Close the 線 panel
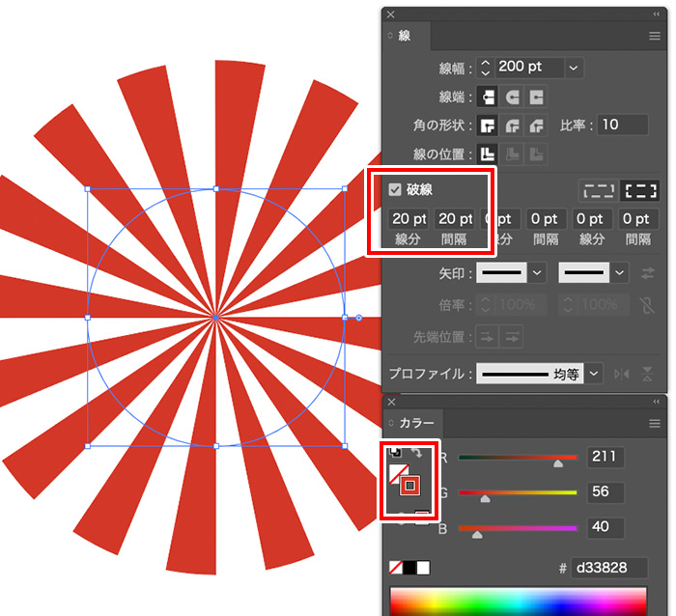Image resolution: width=676 pixels, height=616 pixels. (x=390, y=14)
